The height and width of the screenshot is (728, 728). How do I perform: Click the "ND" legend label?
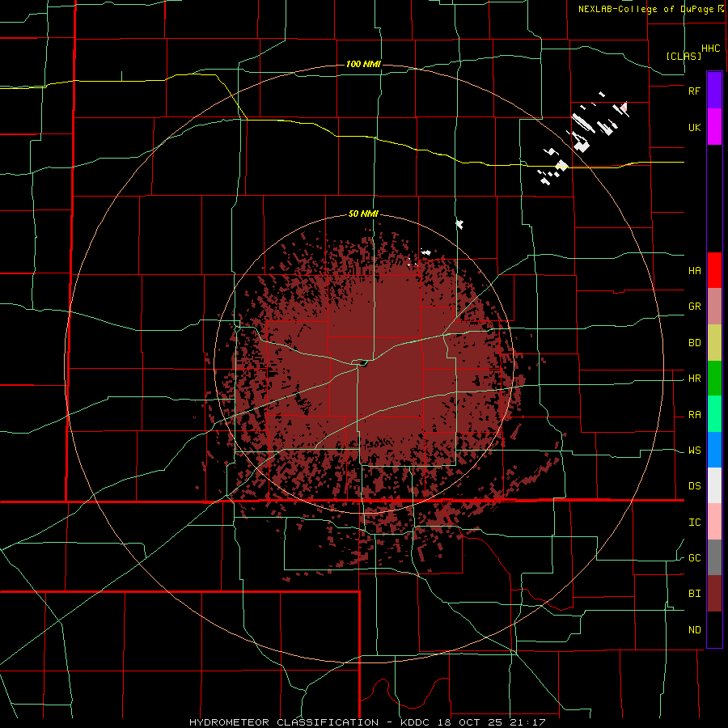[694, 630]
